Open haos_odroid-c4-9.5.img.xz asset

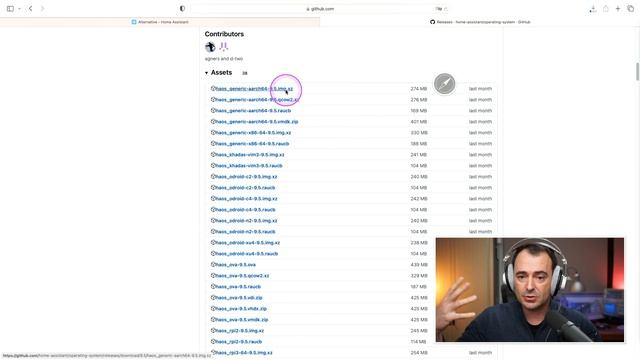tap(246, 199)
